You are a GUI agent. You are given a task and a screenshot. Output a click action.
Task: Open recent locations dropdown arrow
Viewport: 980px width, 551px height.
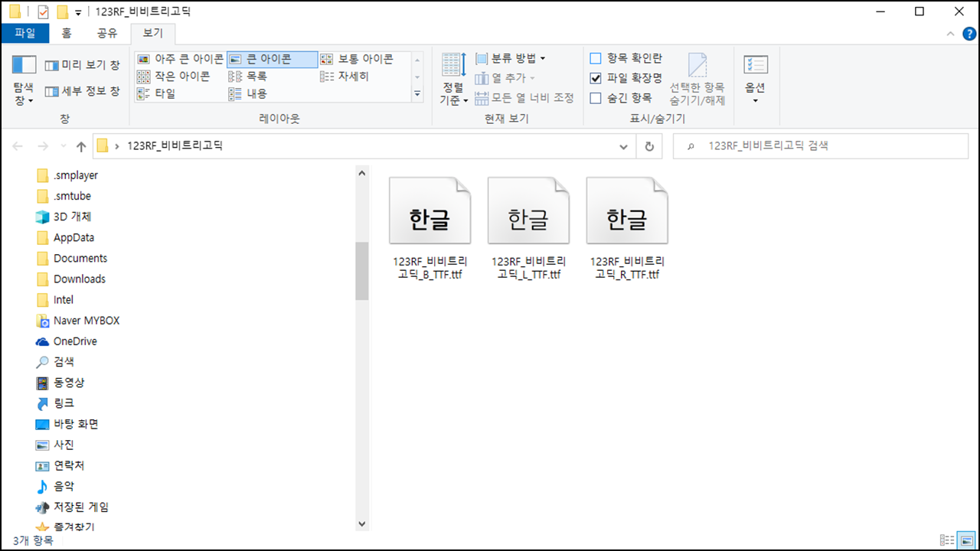point(63,147)
